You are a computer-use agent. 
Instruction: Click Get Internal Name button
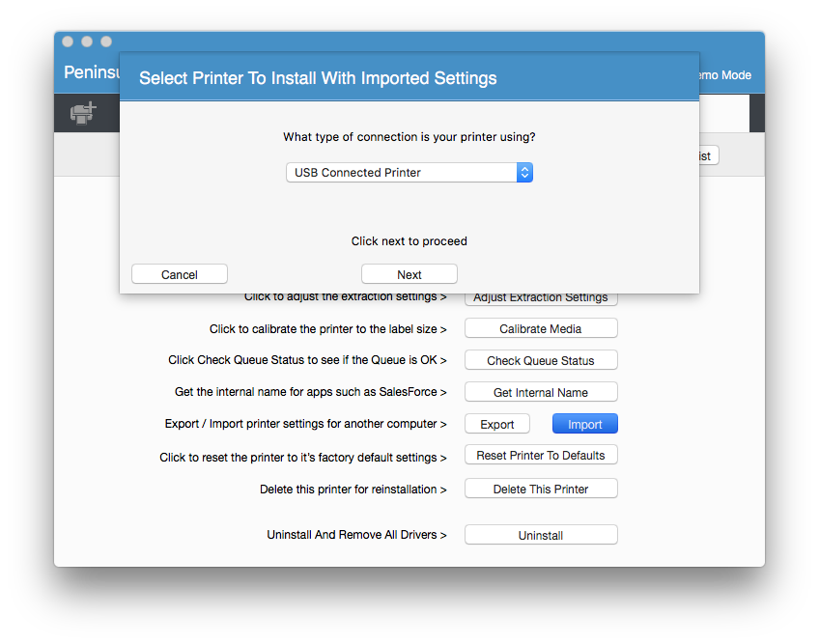click(541, 392)
